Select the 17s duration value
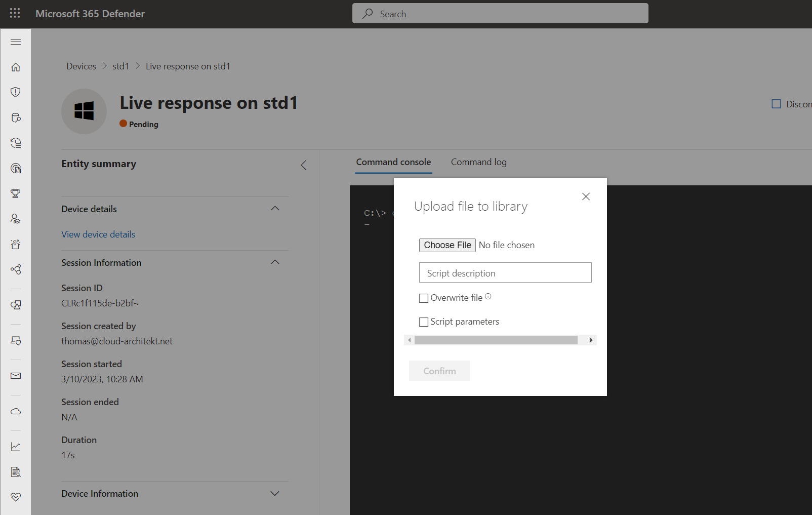The height and width of the screenshot is (515, 812). point(68,455)
